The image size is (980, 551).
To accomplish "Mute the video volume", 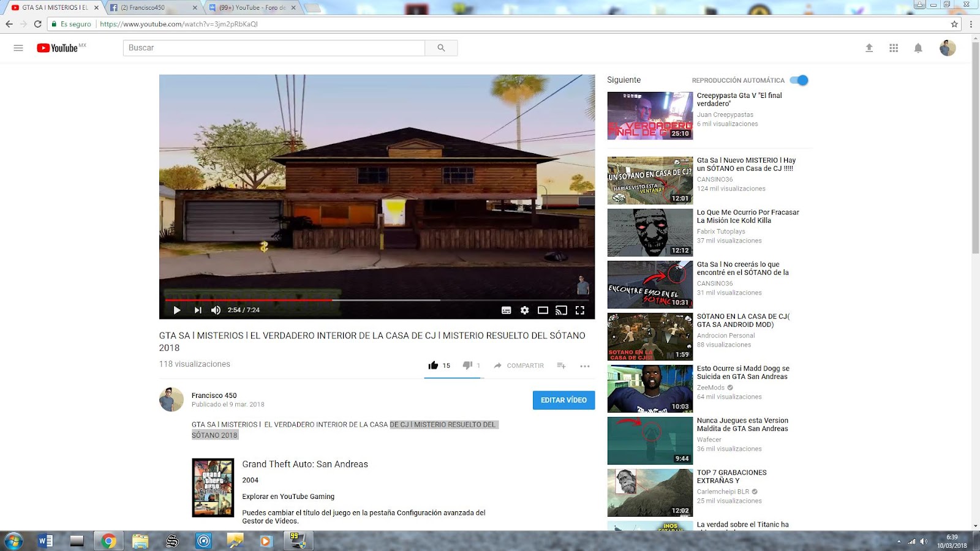I will pos(216,310).
